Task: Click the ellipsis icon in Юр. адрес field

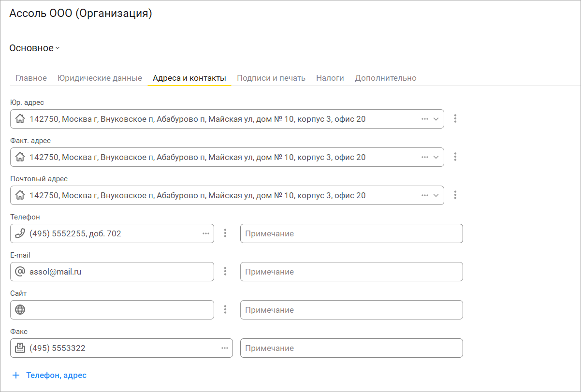Action: coord(425,119)
